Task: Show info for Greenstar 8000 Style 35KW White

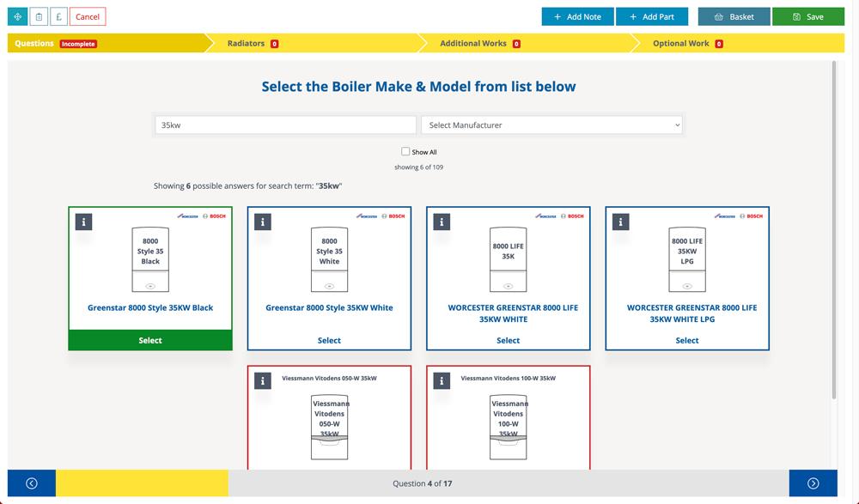Action: [x=262, y=222]
